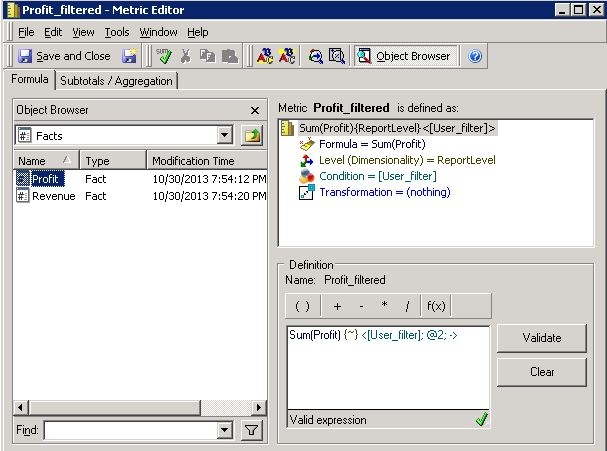Click the validate formula checkmark icon
The image size is (607, 451).
(163, 57)
